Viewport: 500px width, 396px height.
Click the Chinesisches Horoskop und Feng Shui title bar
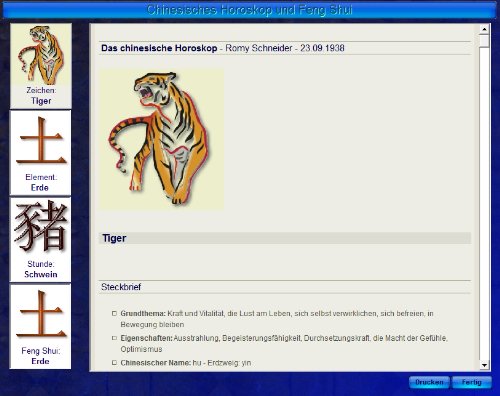(249, 10)
